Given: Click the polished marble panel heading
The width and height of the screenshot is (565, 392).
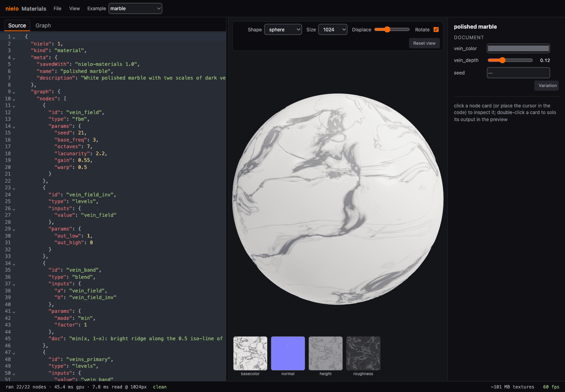Looking at the screenshot, I should pos(475,27).
